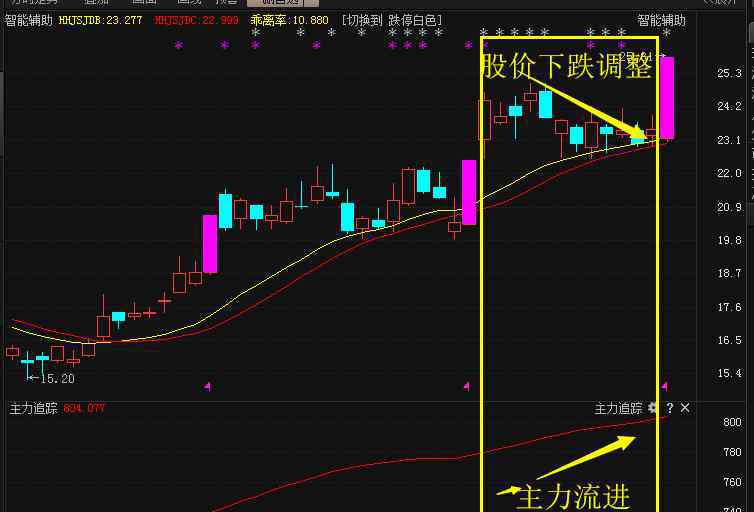
Task: Click the 主力追踪 label beside the gear
Action: [x=618, y=409]
